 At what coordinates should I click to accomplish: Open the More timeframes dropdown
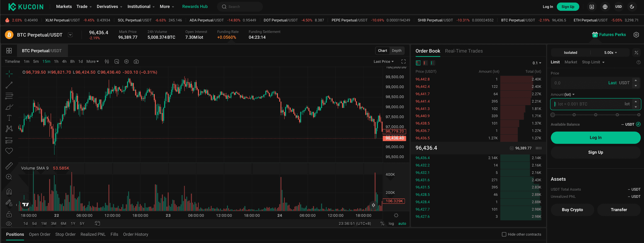pyautogui.click(x=92, y=62)
